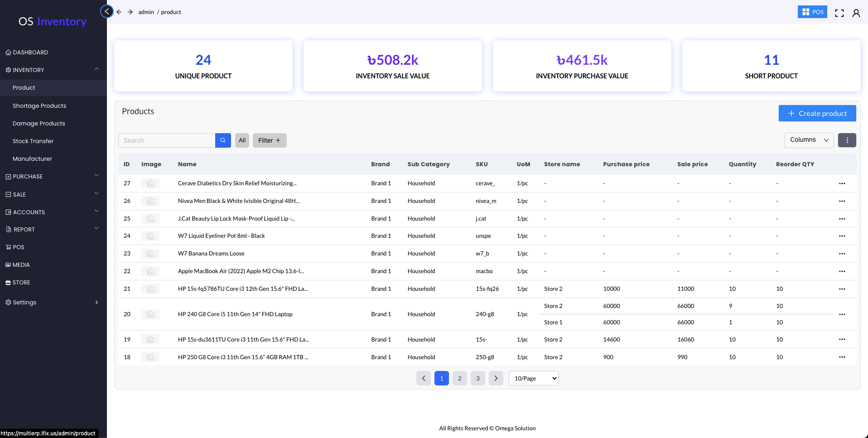Select Shortage Products menu item
The height and width of the screenshot is (438, 868).
pyautogui.click(x=39, y=106)
